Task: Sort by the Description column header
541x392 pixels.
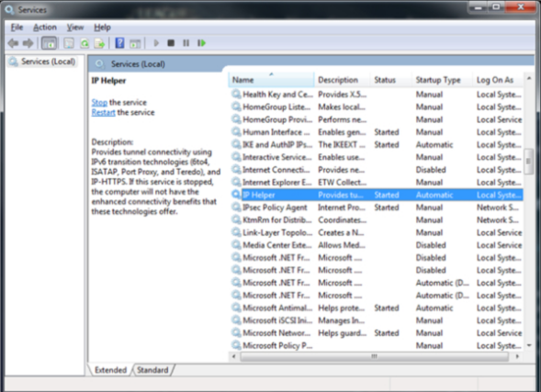Action: point(343,80)
